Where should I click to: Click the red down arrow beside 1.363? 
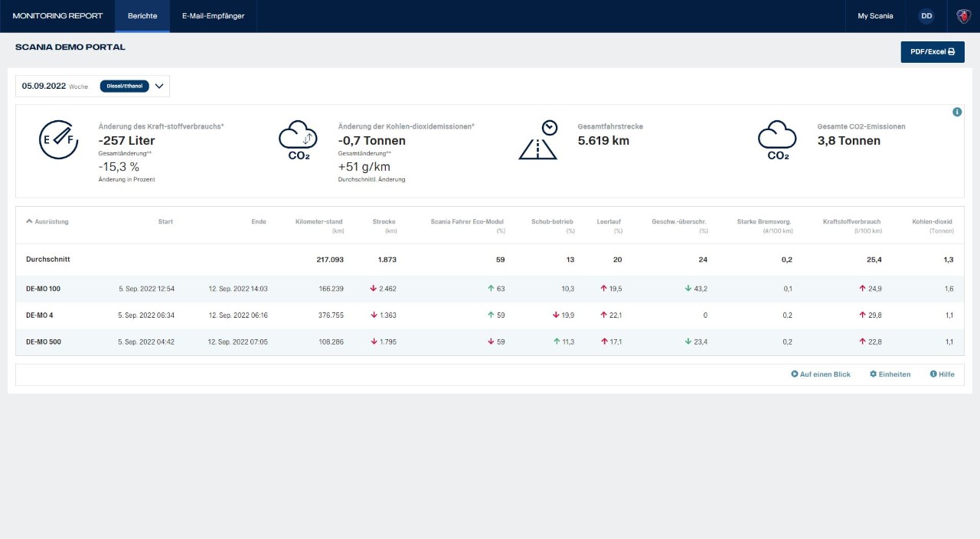[x=373, y=315]
